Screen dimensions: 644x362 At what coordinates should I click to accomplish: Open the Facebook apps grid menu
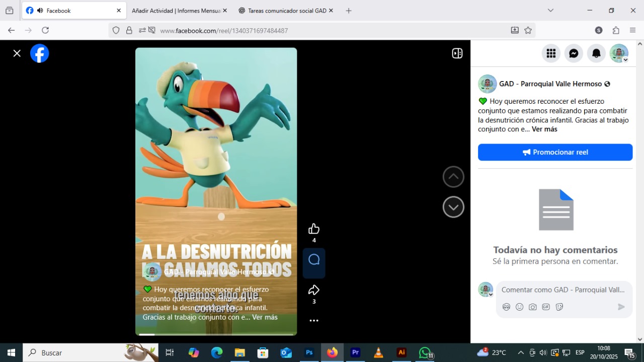point(551,53)
